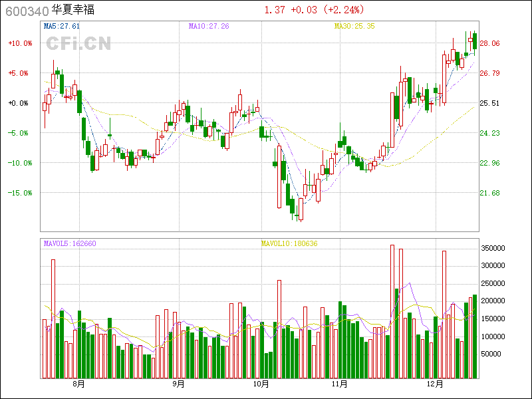Click the MA10:27.26 indicator label
Viewport: 532px width, 399px height.
[x=209, y=26]
